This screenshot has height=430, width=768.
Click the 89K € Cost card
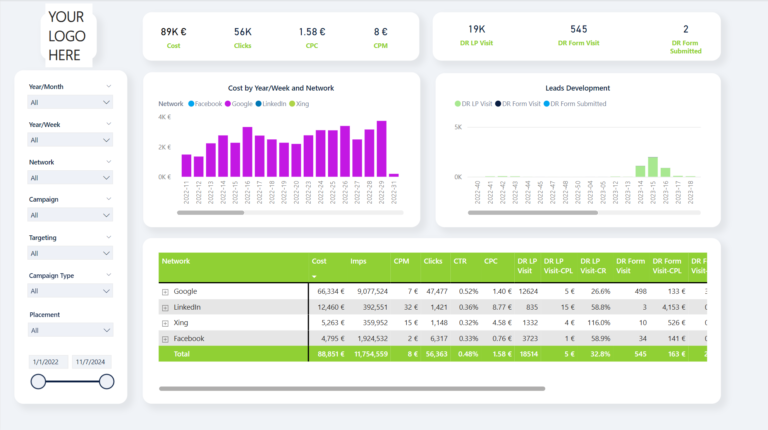coord(173,37)
